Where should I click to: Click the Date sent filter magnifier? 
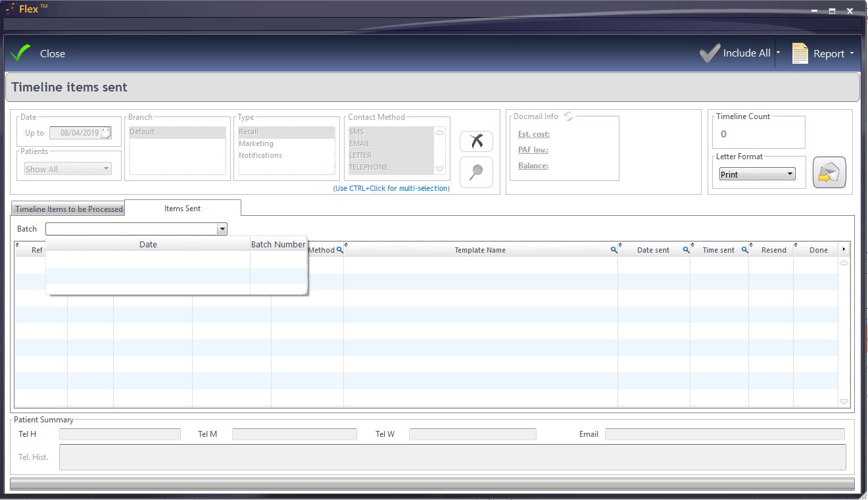(x=686, y=250)
